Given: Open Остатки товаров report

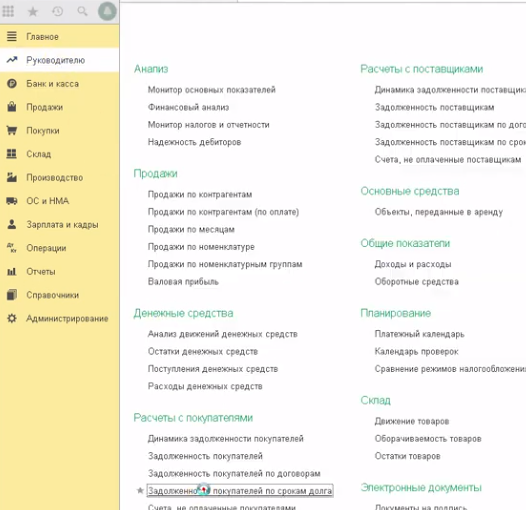Looking at the screenshot, I should click(407, 456).
